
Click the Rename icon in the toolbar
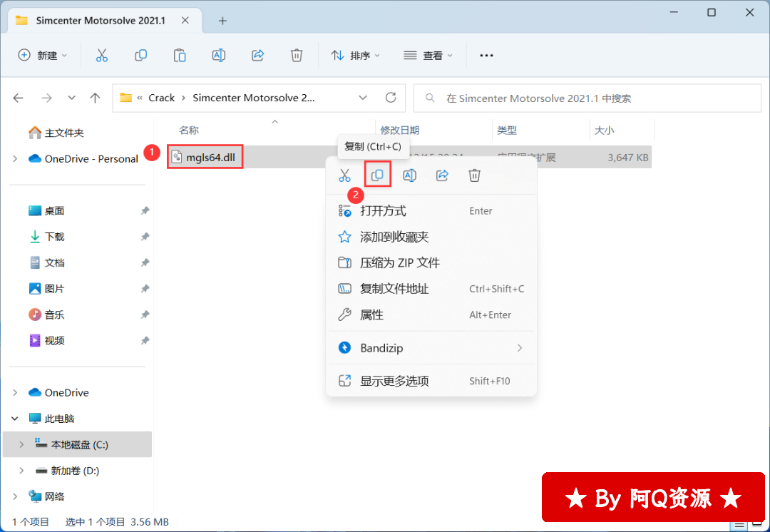click(219, 56)
